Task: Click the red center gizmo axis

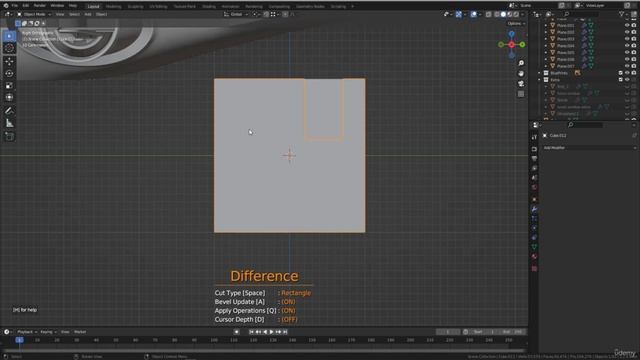Action: [511, 44]
